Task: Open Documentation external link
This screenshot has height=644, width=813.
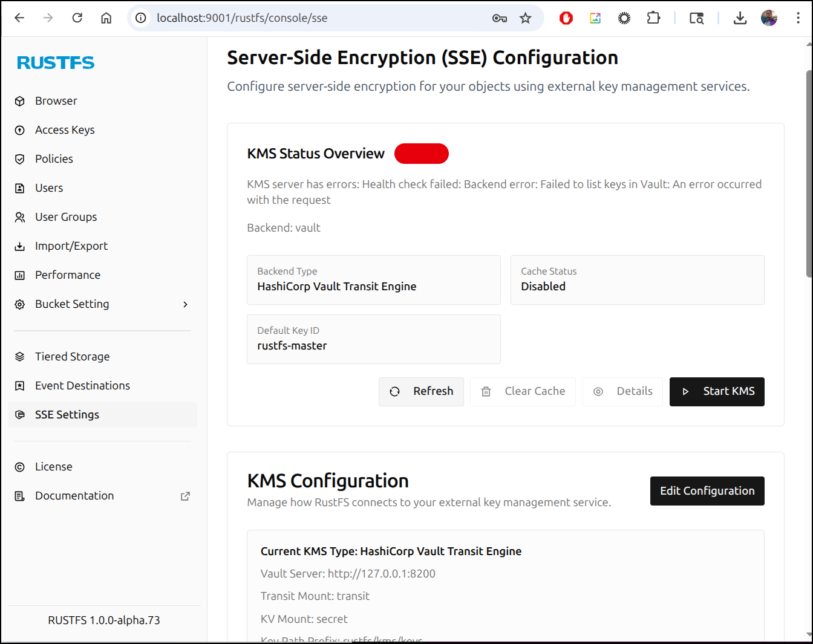Action: click(x=185, y=496)
